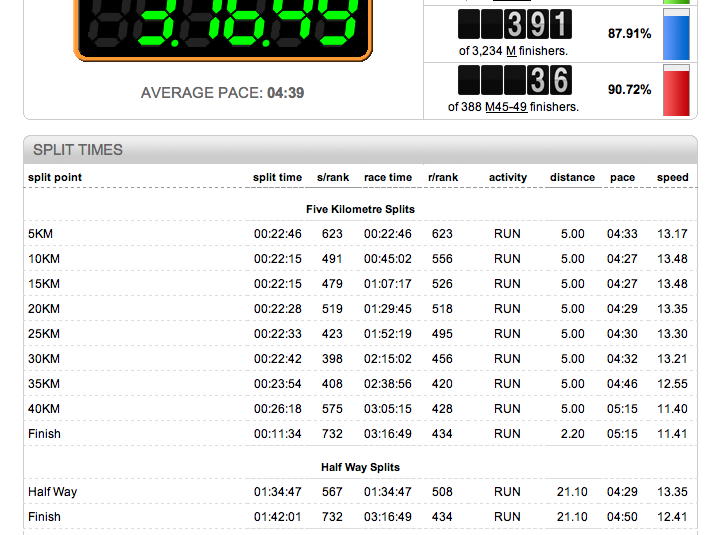This screenshot has width=712, height=535.
Task: Click the 25KM race time 01:52:19
Action: click(388, 334)
